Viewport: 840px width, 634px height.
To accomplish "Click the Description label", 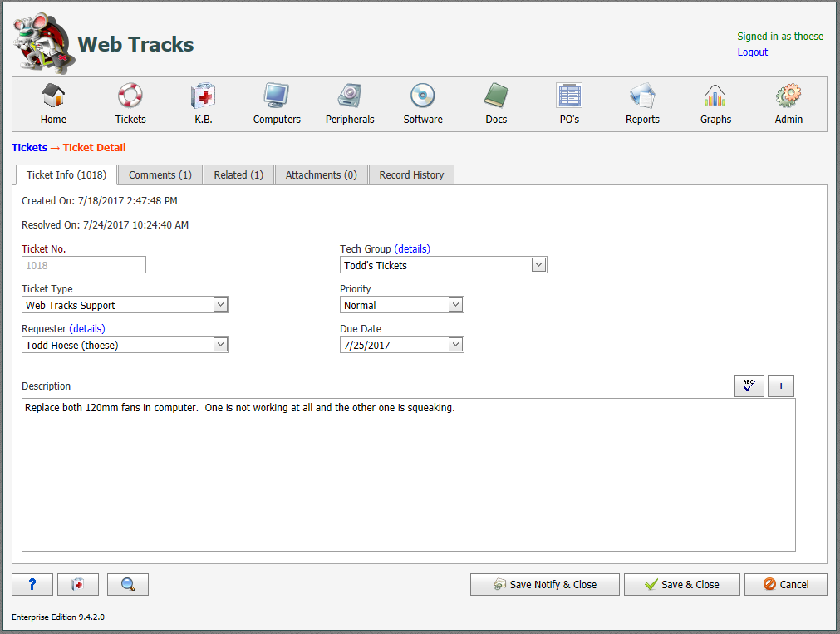I will coord(46,386).
